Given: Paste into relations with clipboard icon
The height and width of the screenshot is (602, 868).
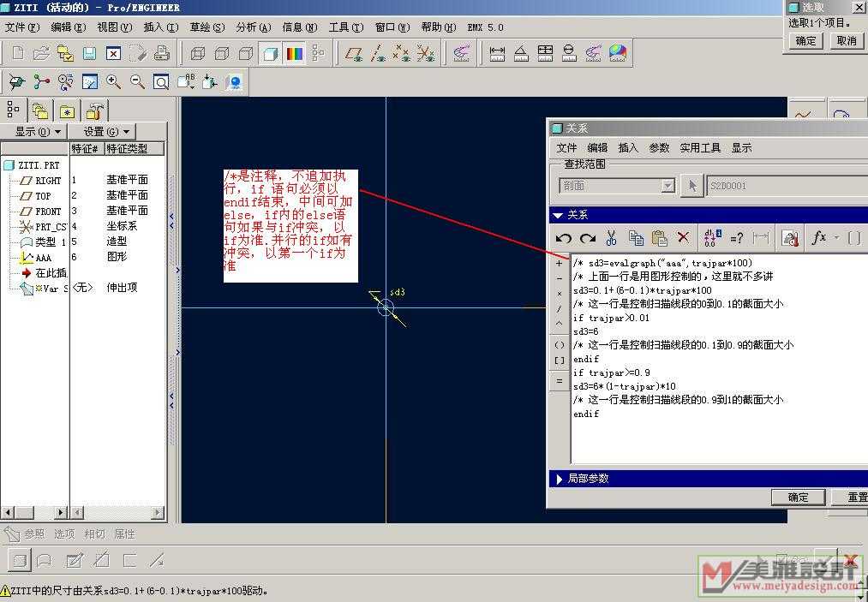Looking at the screenshot, I should click(x=659, y=238).
